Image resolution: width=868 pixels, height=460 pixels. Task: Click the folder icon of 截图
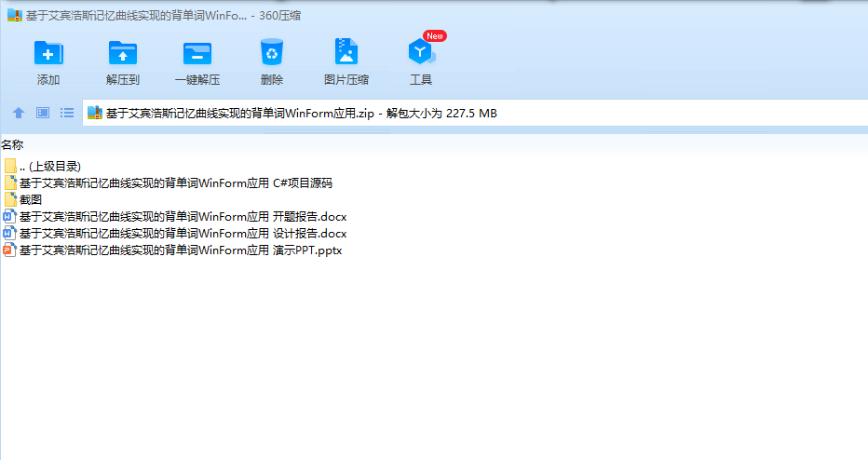click(x=9, y=199)
